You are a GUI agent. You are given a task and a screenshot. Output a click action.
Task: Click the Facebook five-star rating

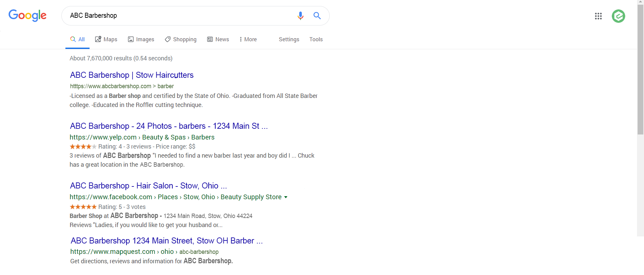pyautogui.click(x=83, y=207)
